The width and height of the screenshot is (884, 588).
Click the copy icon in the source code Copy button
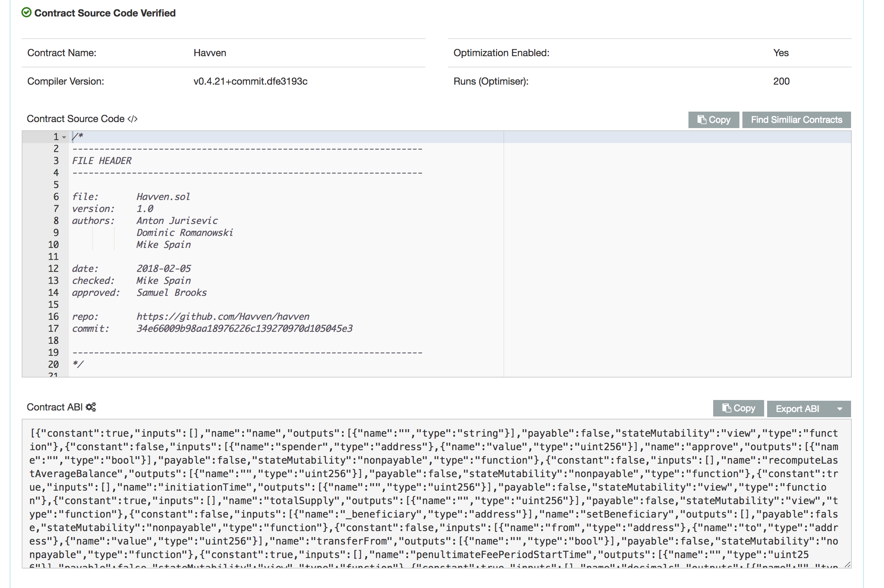[702, 119]
